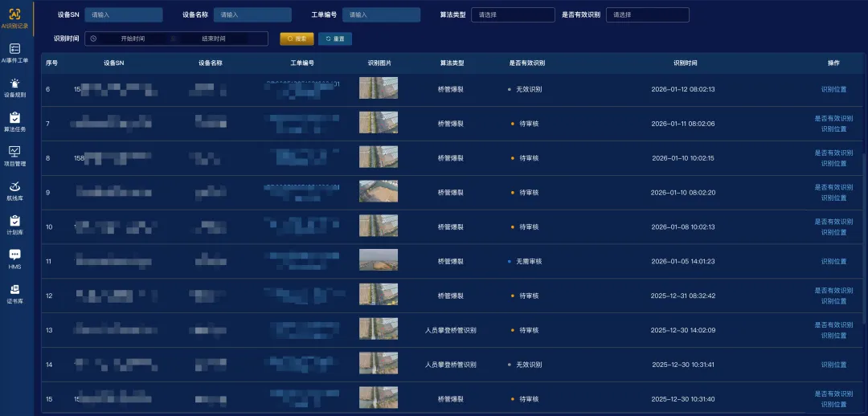
Task: Focus the 设备名称 input field
Action: [252, 15]
